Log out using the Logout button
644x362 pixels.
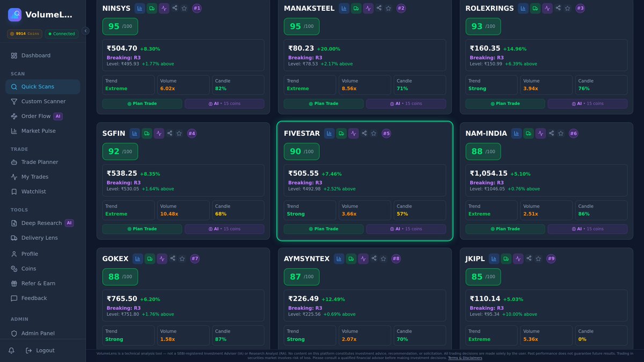coord(40,350)
